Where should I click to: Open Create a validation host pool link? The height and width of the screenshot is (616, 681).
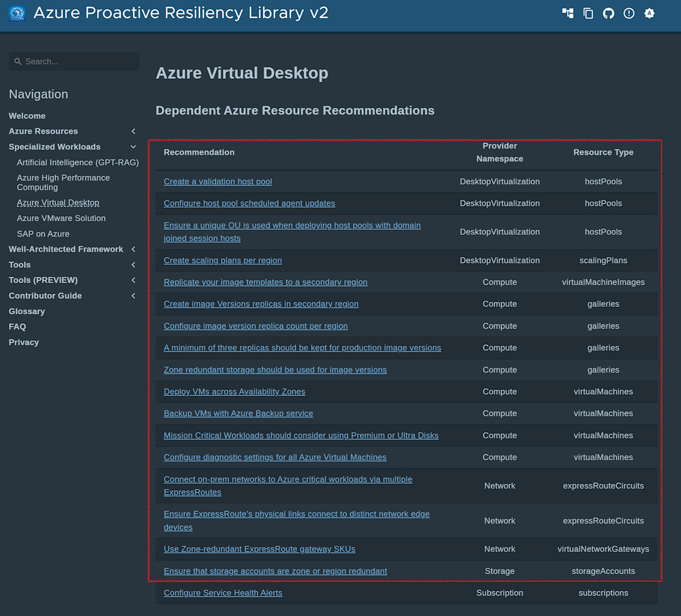tap(218, 182)
